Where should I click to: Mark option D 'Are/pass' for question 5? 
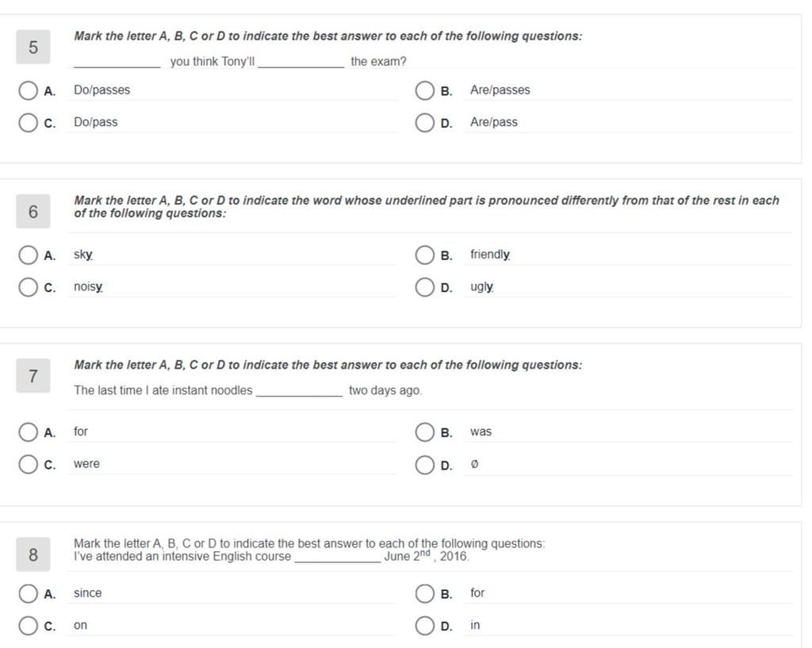coord(425,123)
